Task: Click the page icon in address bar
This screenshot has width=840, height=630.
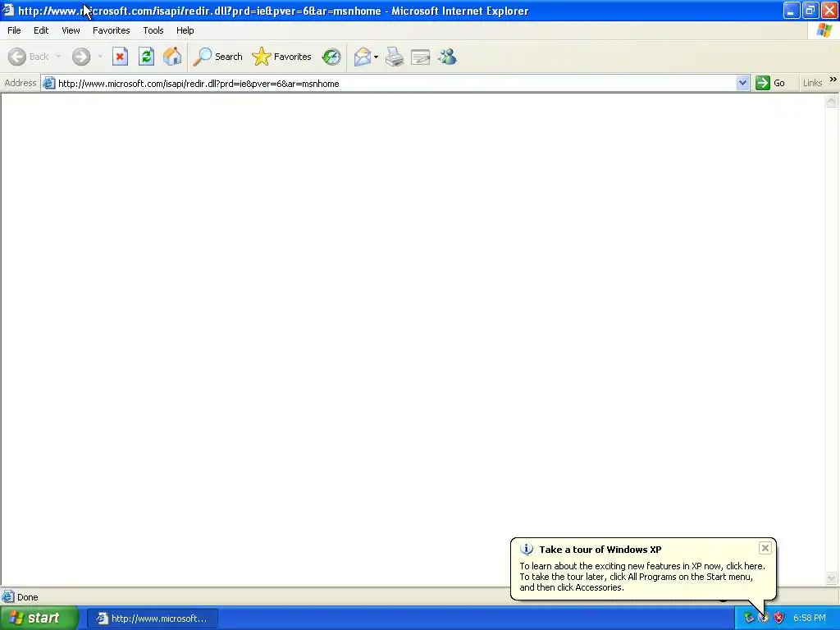Action: (x=48, y=83)
